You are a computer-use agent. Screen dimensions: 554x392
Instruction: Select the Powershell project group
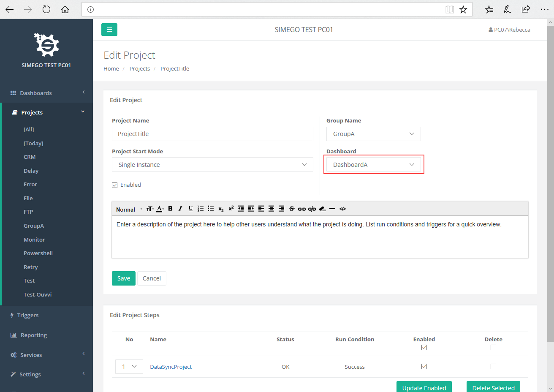click(38, 253)
